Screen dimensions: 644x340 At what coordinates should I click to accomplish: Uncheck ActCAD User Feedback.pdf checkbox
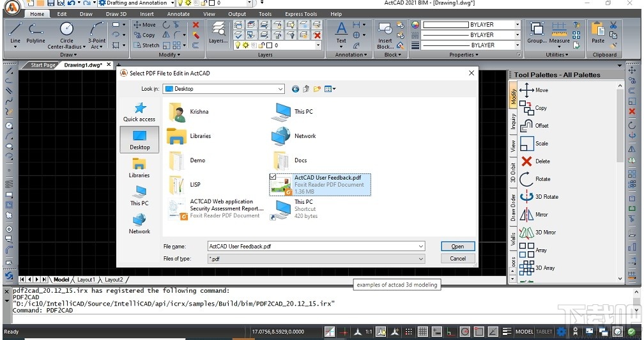(x=273, y=176)
